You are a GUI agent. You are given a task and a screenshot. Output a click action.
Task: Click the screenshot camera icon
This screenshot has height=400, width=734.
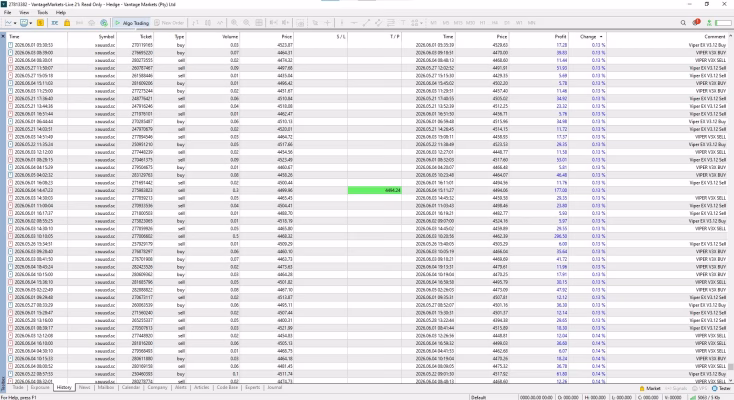[x=301, y=22]
